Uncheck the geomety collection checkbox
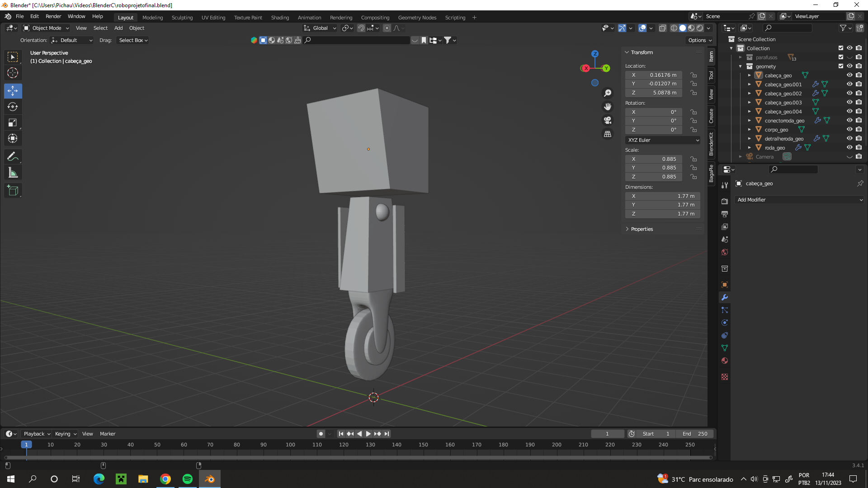This screenshot has width=868, height=488. [841, 66]
